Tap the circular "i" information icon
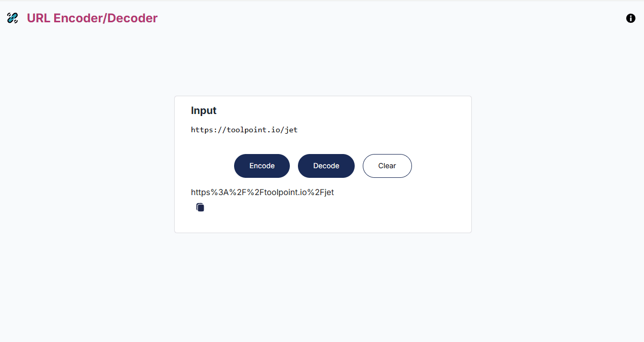 point(630,18)
